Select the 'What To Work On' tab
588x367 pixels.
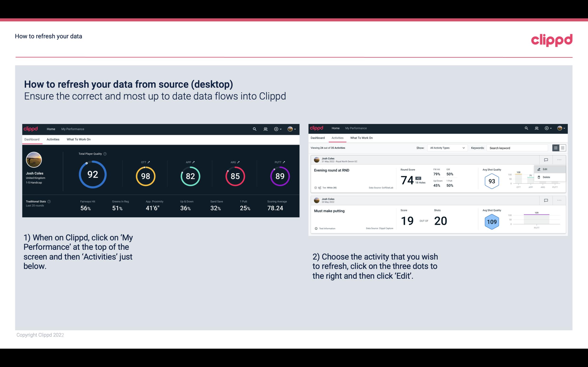[78, 139]
